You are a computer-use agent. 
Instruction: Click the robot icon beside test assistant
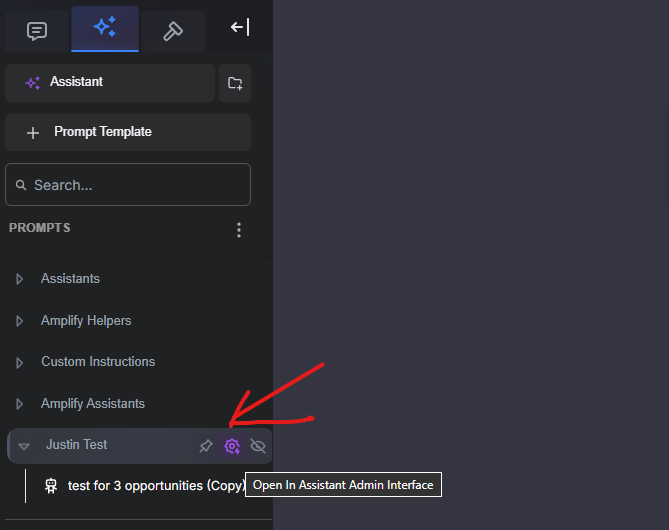tap(51, 486)
